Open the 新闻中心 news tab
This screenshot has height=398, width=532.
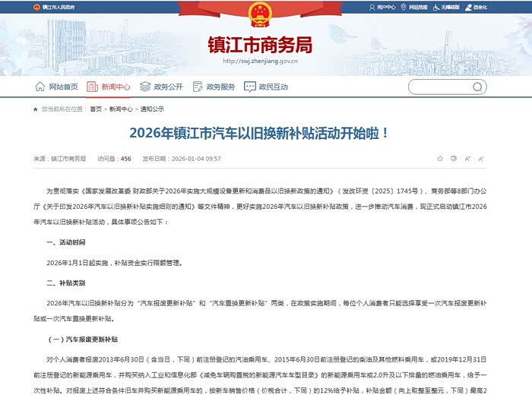108,87
